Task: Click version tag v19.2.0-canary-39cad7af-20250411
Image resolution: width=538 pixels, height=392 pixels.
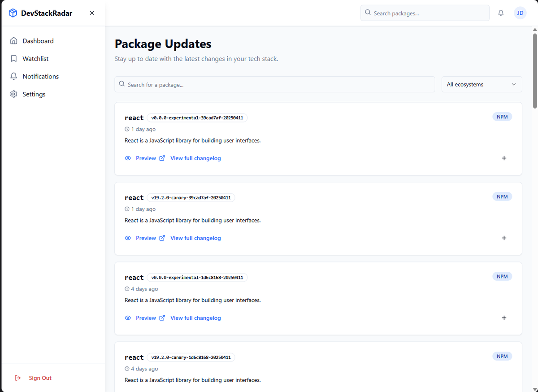Action: point(191,198)
